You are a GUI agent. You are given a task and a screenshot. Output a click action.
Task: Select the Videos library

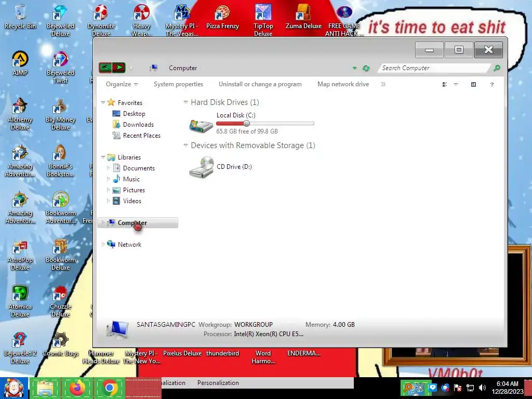click(132, 201)
